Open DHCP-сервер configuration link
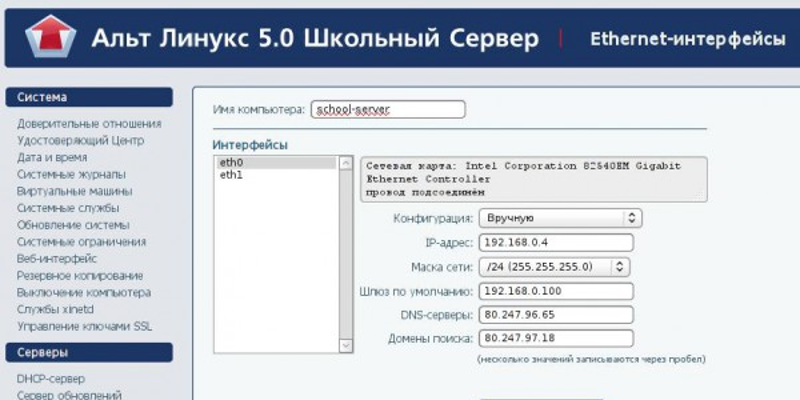The image size is (800, 400). (51, 379)
